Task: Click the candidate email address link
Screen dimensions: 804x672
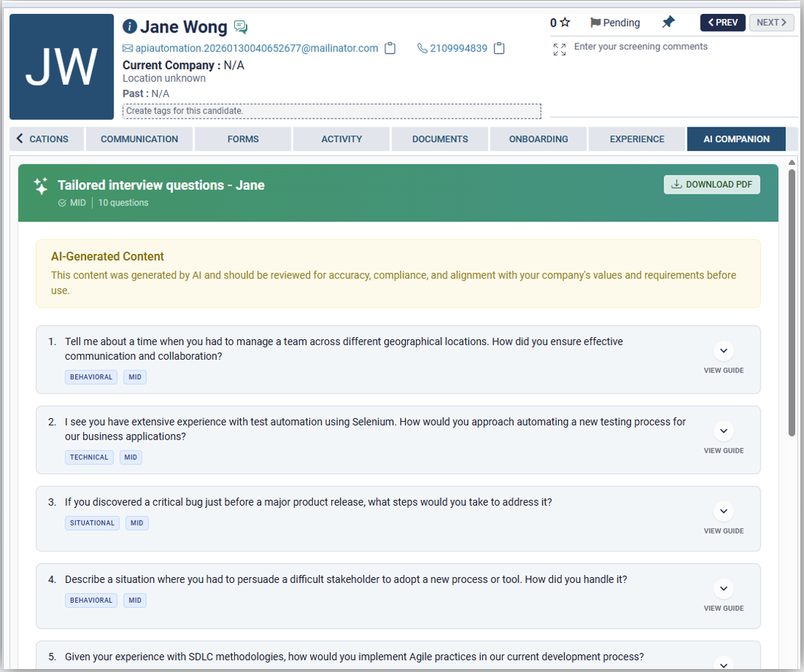Action: pos(256,49)
